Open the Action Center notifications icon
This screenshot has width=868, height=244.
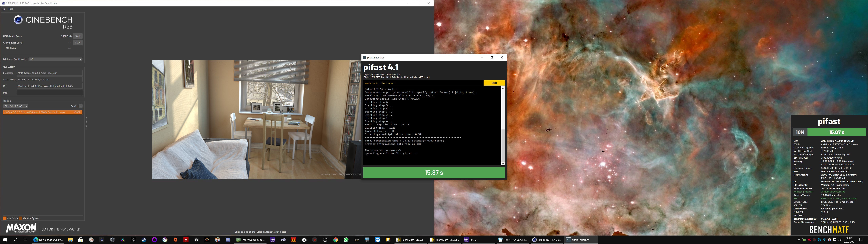[x=861, y=240]
